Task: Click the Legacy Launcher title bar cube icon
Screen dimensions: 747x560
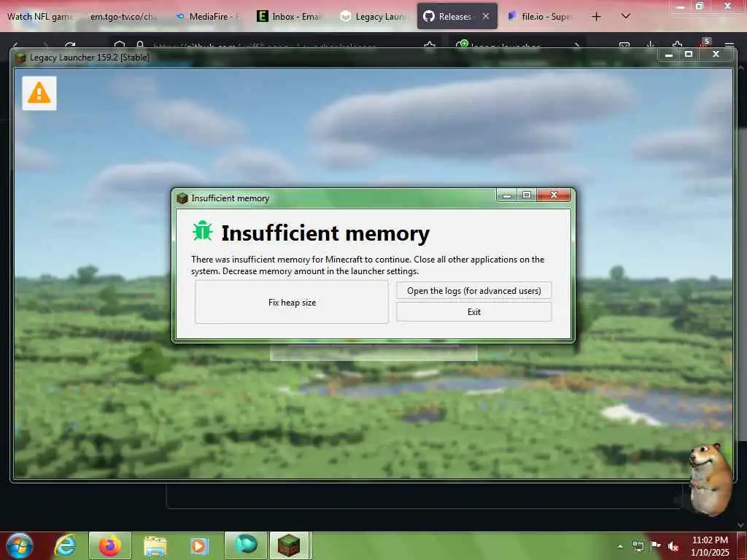Action: click(20, 58)
